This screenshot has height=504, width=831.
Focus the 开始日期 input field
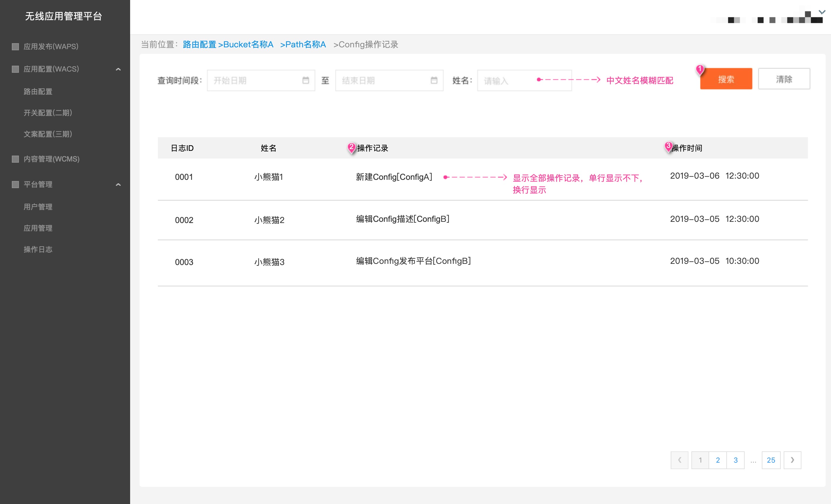click(x=261, y=80)
